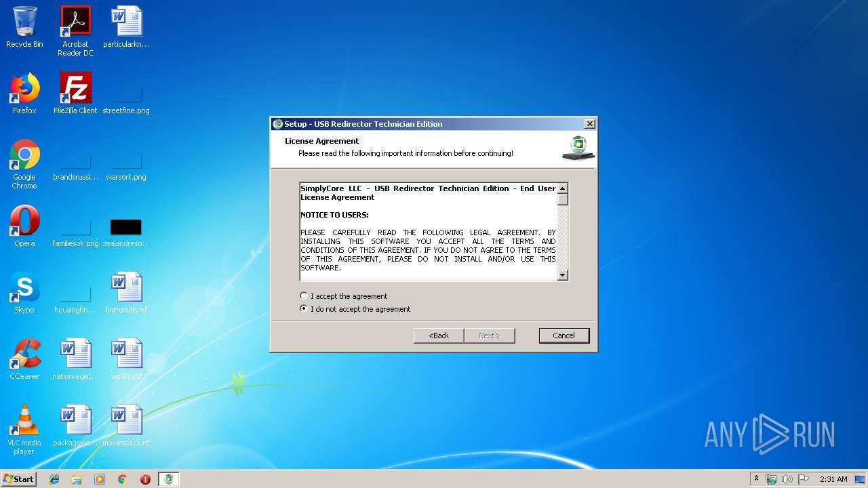
Task: Open Windows Explorer folder in taskbar
Action: [77, 479]
